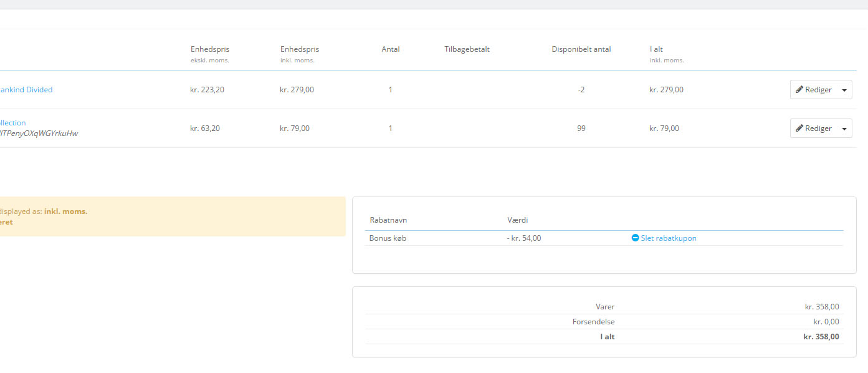This screenshot has height=373, width=868.
Task: Click the Forsendelse row in totals
Action: point(593,322)
